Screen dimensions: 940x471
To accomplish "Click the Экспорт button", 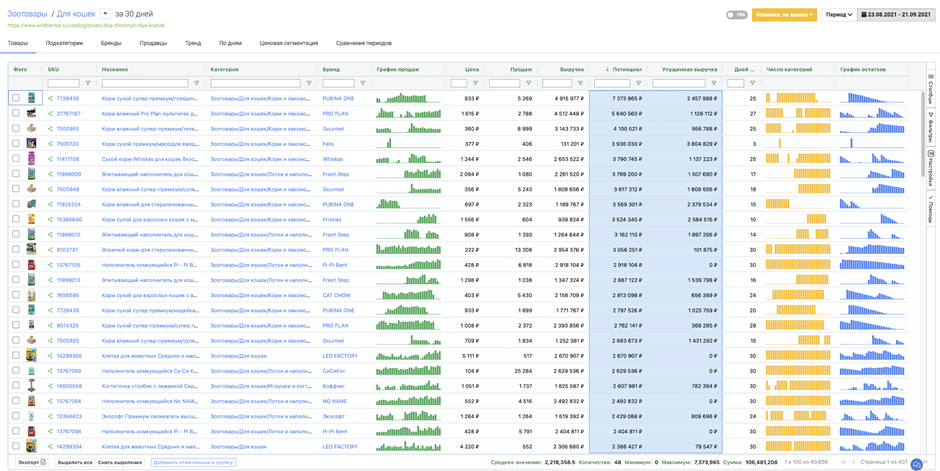I will (x=31, y=463).
